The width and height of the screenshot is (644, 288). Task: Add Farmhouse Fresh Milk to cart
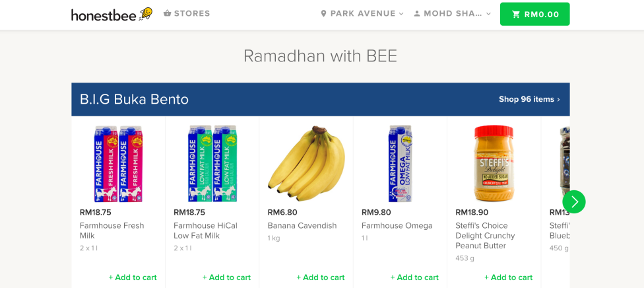click(x=133, y=277)
